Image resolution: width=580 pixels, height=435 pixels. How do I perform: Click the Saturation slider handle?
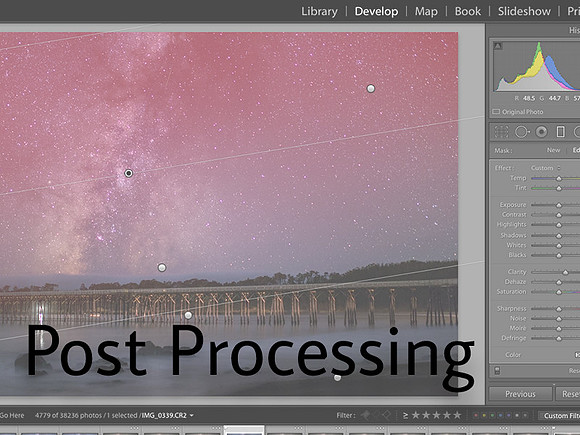click(559, 292)
